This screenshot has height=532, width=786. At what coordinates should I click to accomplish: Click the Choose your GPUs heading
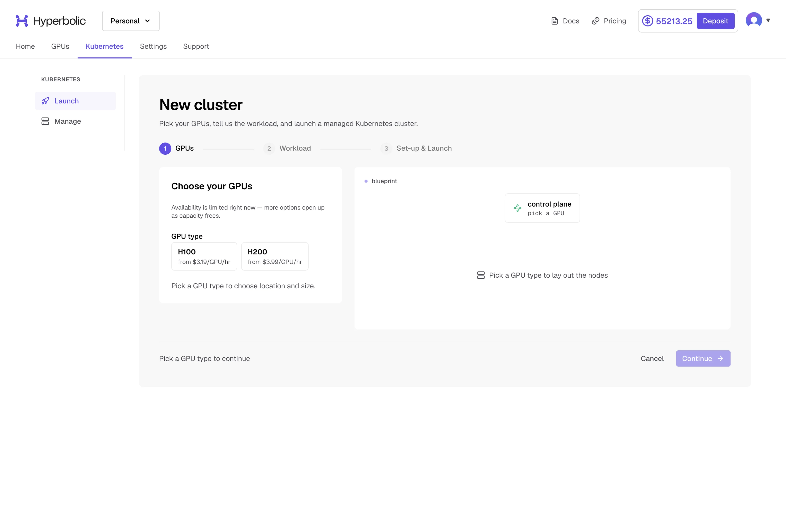coord(212,186)
